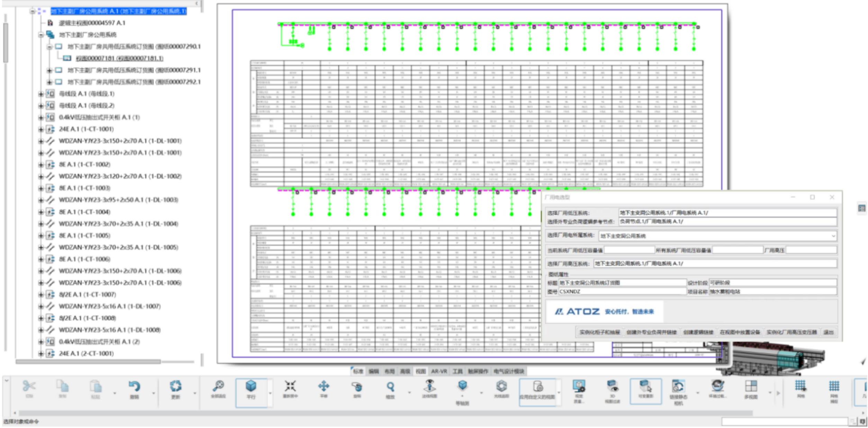Expand the 24E A.1 (1-CT-1001) tree node
The height and width of the screenshot is (428, 868).
[x=41, y=129]
